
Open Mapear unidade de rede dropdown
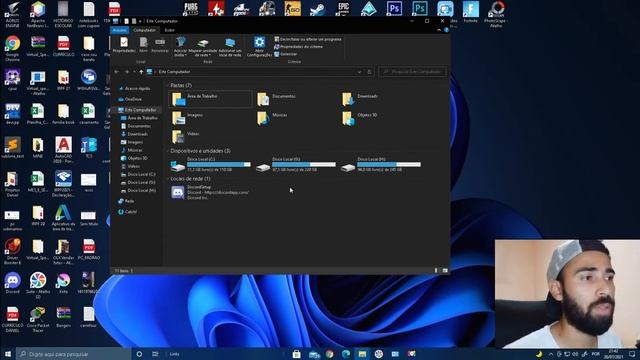(x=203, y=47)
